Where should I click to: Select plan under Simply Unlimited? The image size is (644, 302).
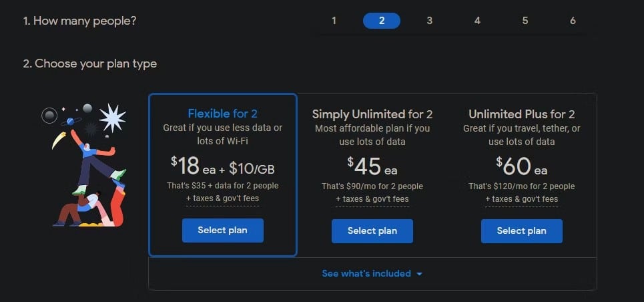[372, 231]
